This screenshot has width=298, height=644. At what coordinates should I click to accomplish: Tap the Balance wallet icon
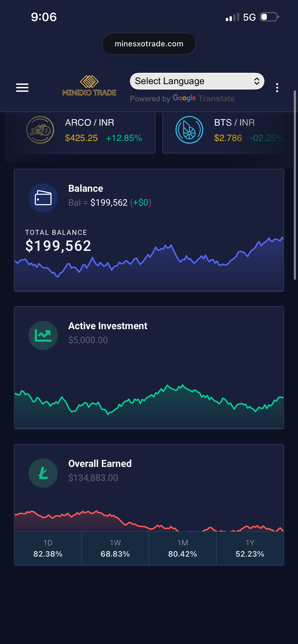coord(43,198)
